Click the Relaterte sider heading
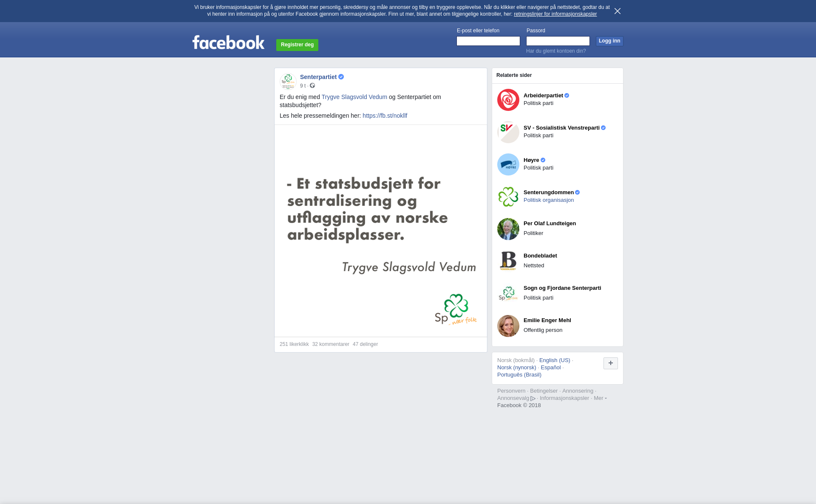The height and width of the screenshot is (504, 816). [514, 75]
